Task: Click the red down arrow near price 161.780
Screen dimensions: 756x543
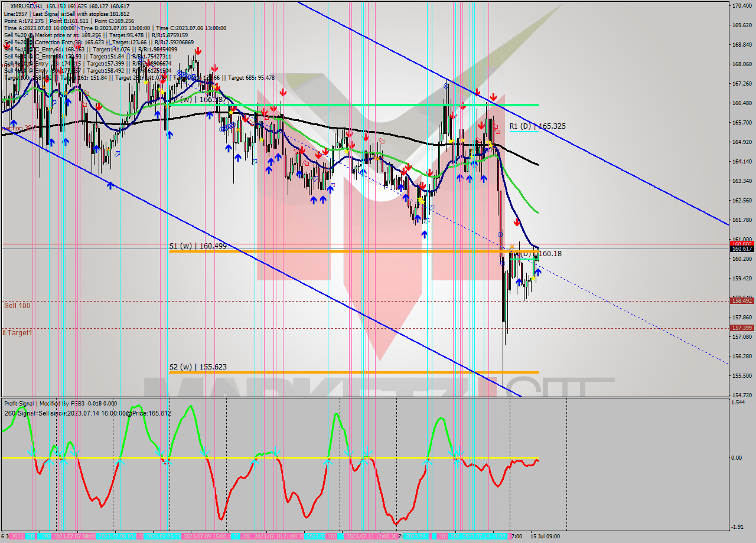Action: tap(517, 223)
